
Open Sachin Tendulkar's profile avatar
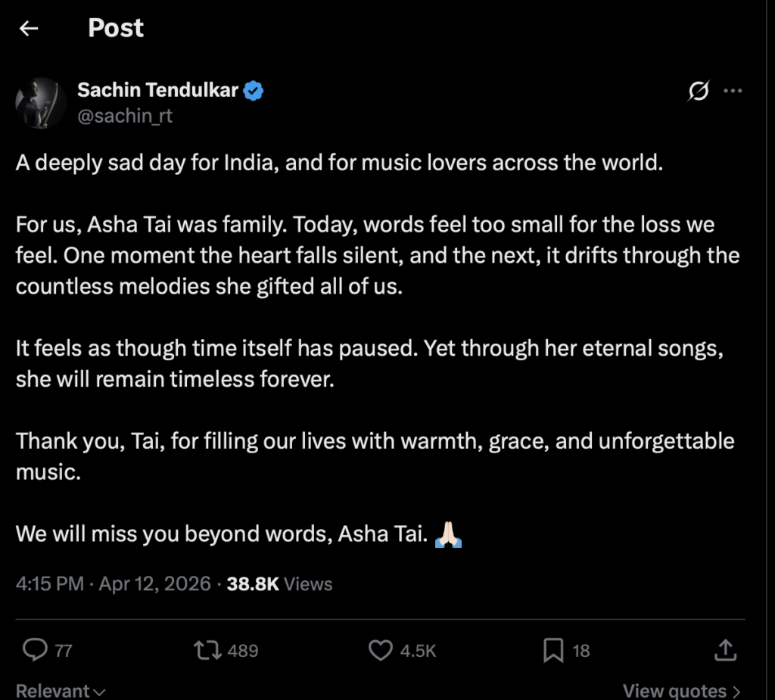click(x=41, y=103)
